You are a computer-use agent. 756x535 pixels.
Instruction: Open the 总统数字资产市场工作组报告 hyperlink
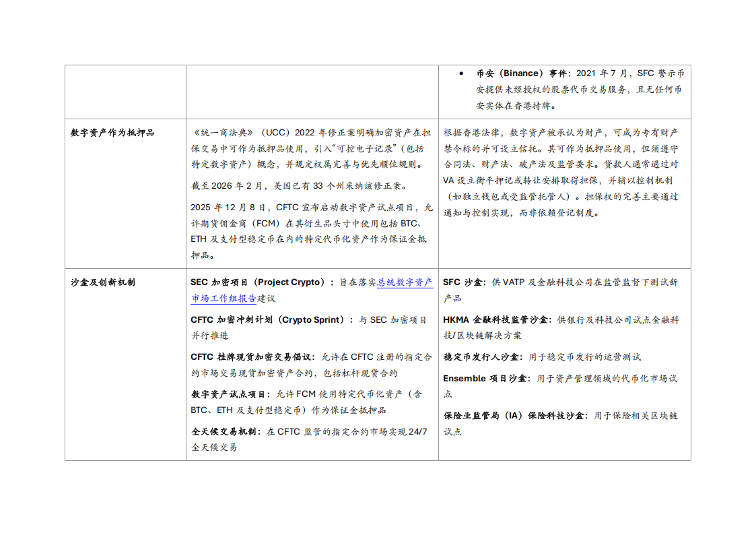coord(405,282)
